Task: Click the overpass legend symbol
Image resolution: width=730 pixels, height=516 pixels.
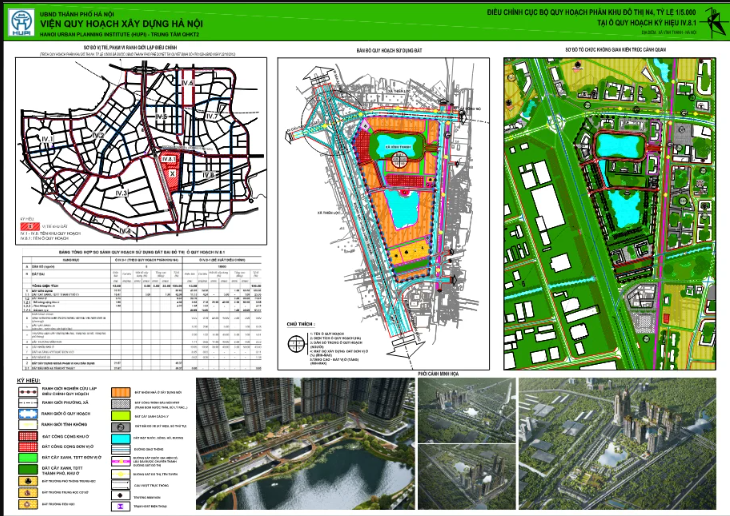Action: [x=121, y=485]
